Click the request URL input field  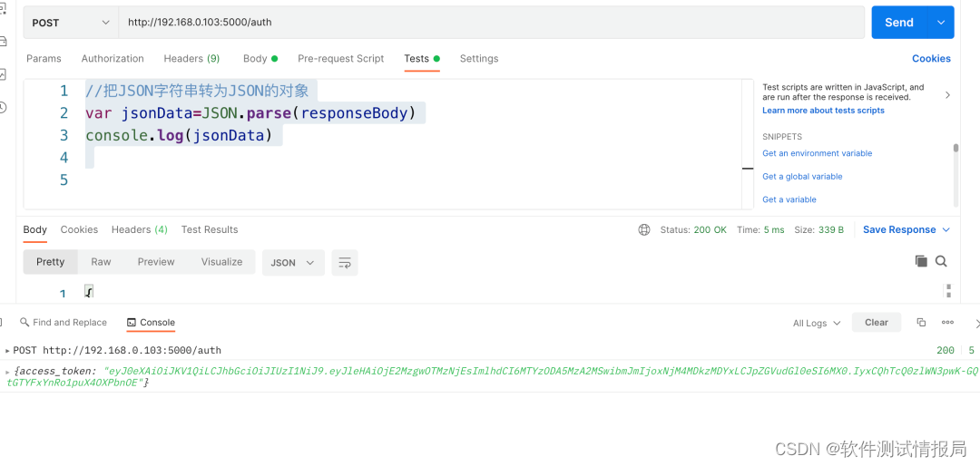(x=492, y=23)
